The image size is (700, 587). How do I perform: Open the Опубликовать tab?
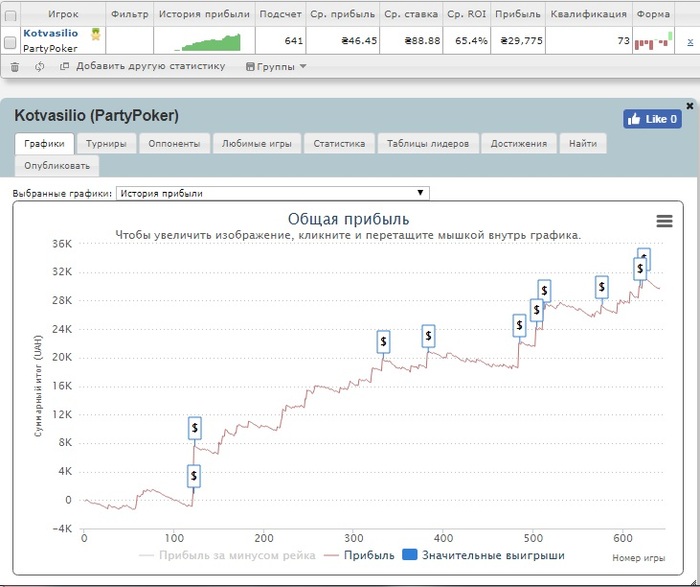57,166
